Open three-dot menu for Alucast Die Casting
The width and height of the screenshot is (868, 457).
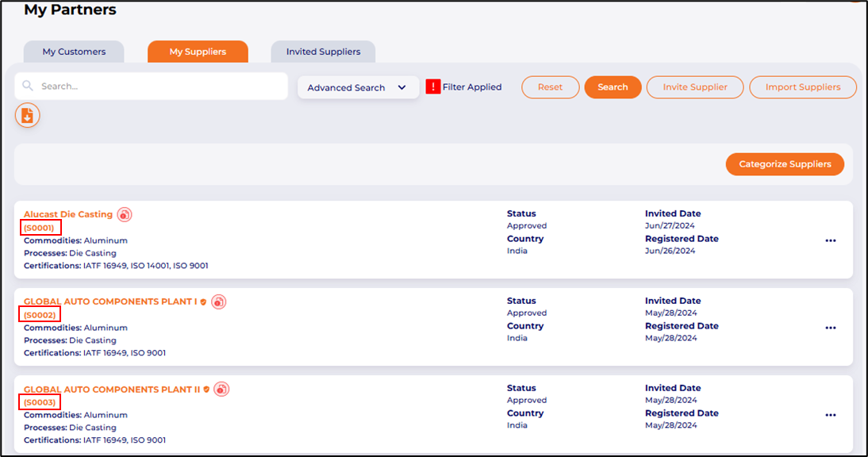click(x=831, y=240)
